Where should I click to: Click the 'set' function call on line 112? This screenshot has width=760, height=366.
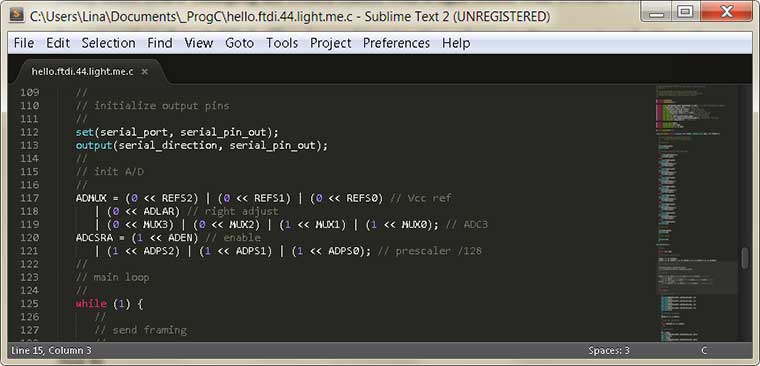point(85,132)
